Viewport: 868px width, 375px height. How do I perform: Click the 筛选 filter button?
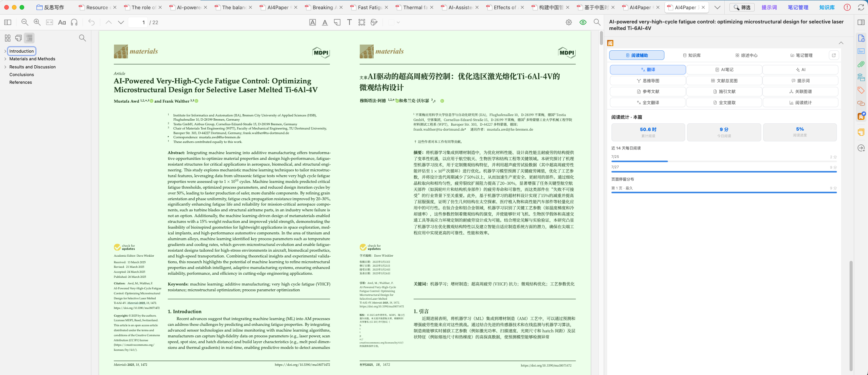[742, 7]
